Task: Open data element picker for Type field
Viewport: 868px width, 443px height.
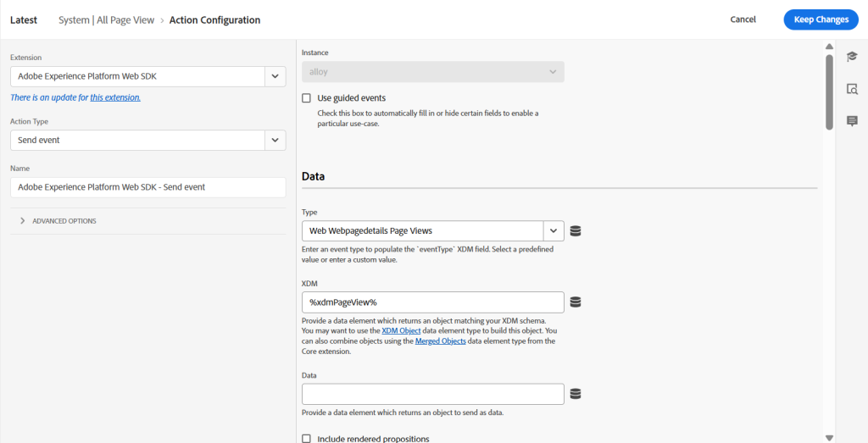Action: pos(576,230)
